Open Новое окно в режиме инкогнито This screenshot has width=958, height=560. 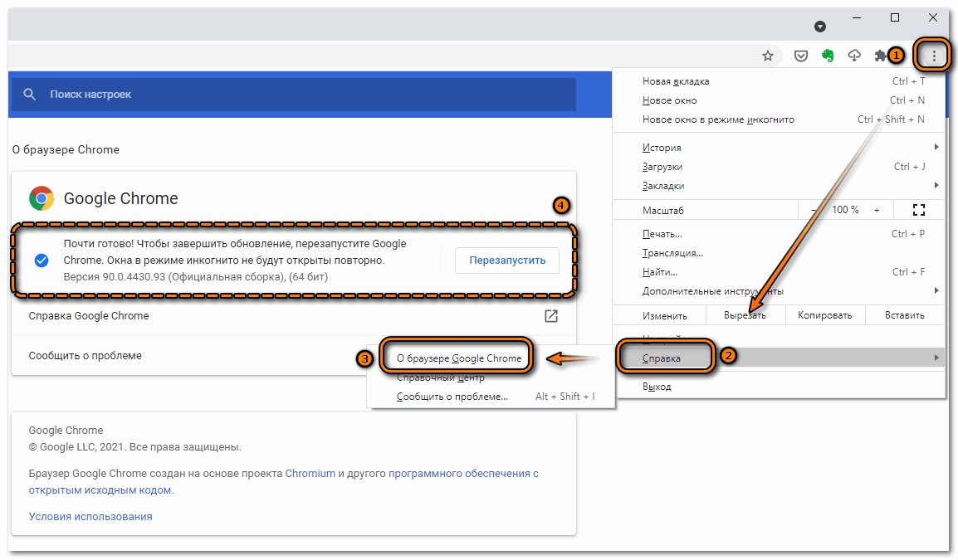(780, 119)
